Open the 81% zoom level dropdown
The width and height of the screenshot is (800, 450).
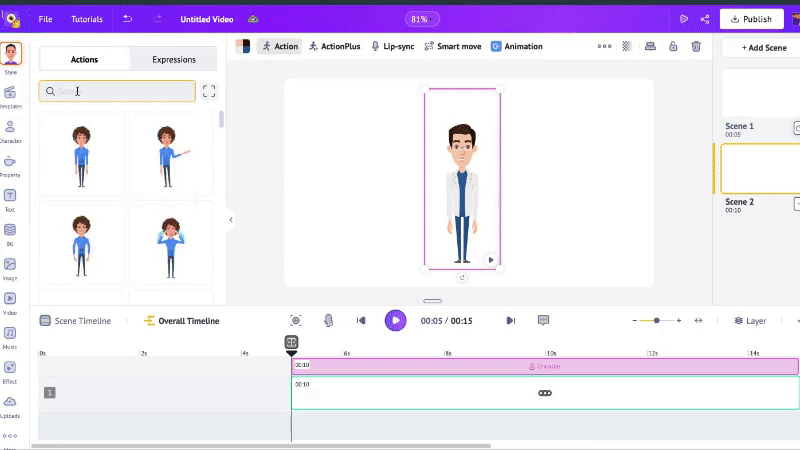[419, 19]
